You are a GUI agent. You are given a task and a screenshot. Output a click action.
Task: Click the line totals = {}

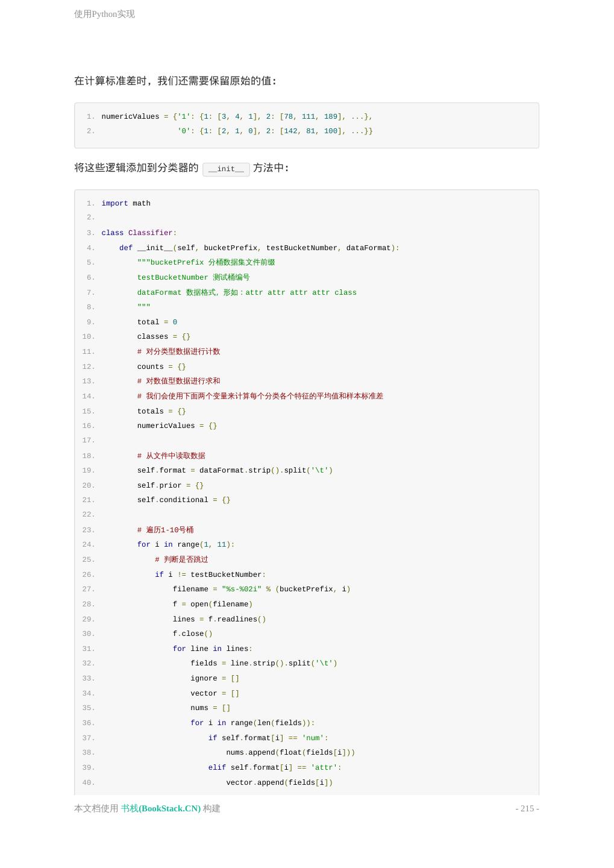(161, 411)
